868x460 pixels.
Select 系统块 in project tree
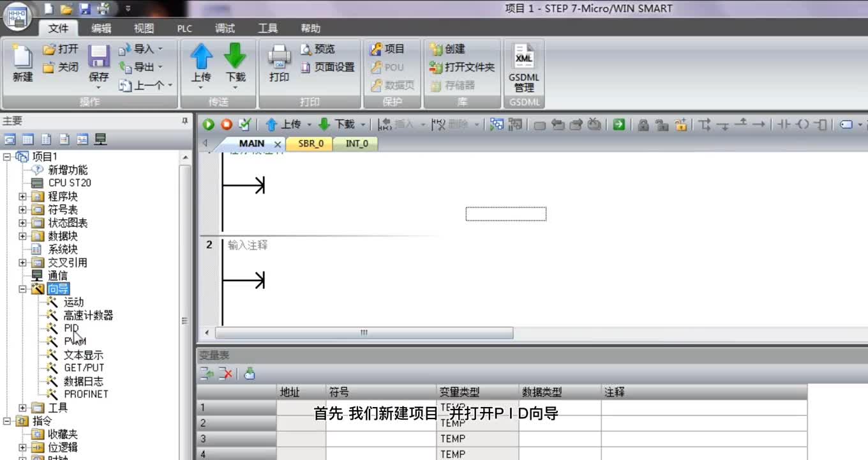63,249
